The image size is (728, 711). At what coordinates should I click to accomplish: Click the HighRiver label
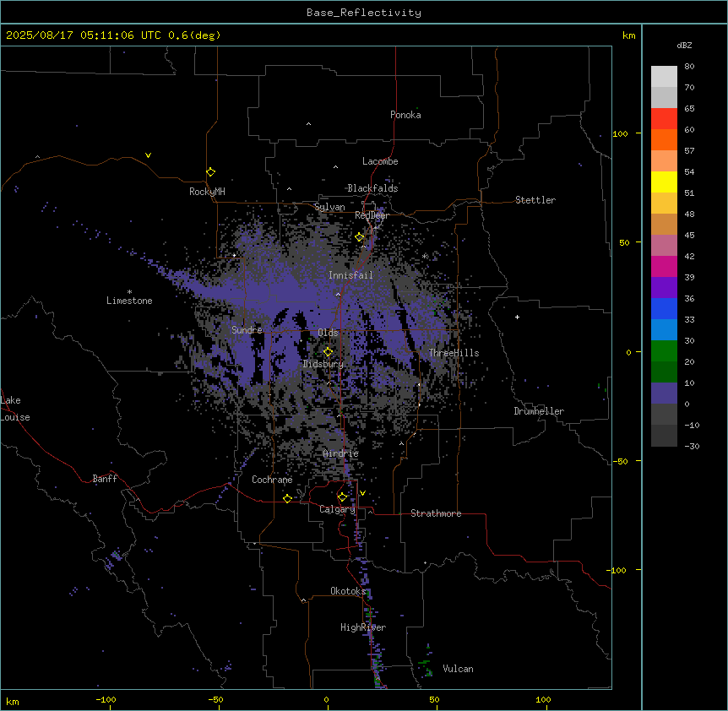(363, 627)
